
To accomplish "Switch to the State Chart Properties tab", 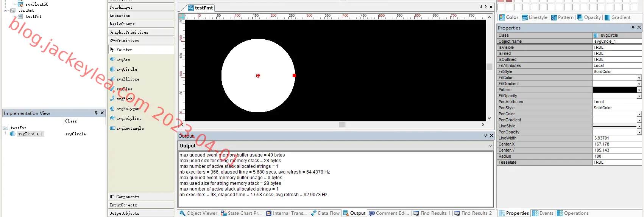I will [x=241, y=213].
